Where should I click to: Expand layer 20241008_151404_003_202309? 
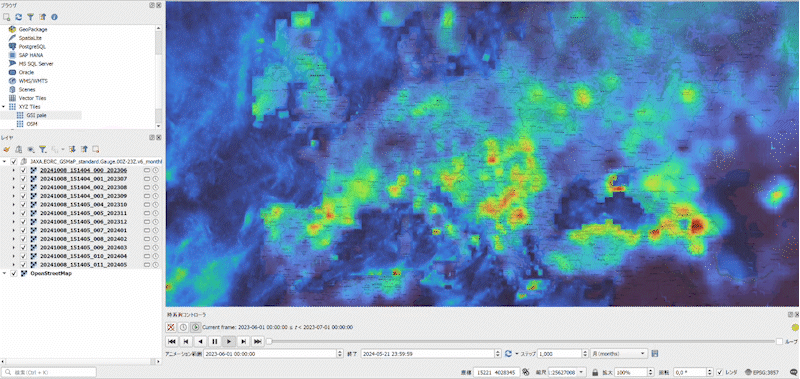[x=14, y=196]
